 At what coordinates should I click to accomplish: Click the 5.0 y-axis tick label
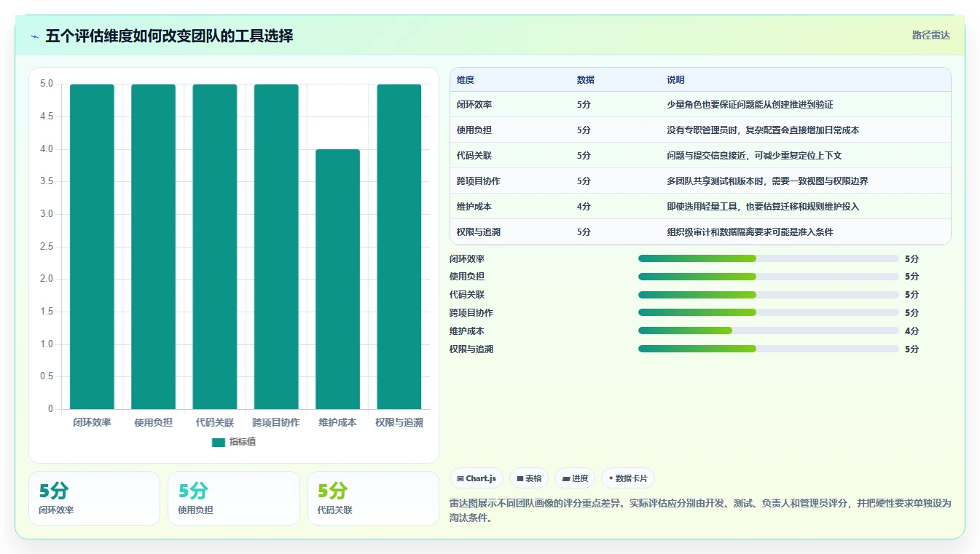tap(47, 84)
